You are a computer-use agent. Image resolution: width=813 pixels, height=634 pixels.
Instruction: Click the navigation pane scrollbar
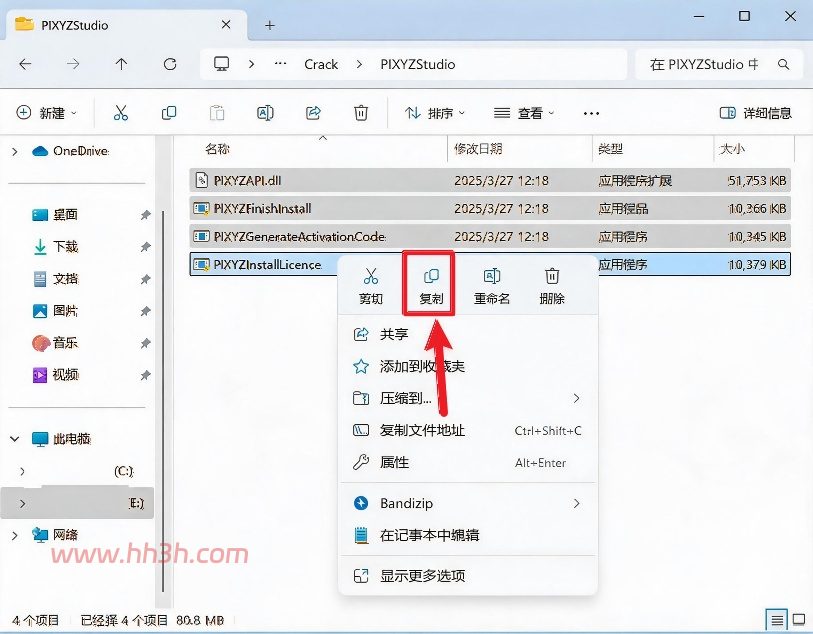point(163,402)
